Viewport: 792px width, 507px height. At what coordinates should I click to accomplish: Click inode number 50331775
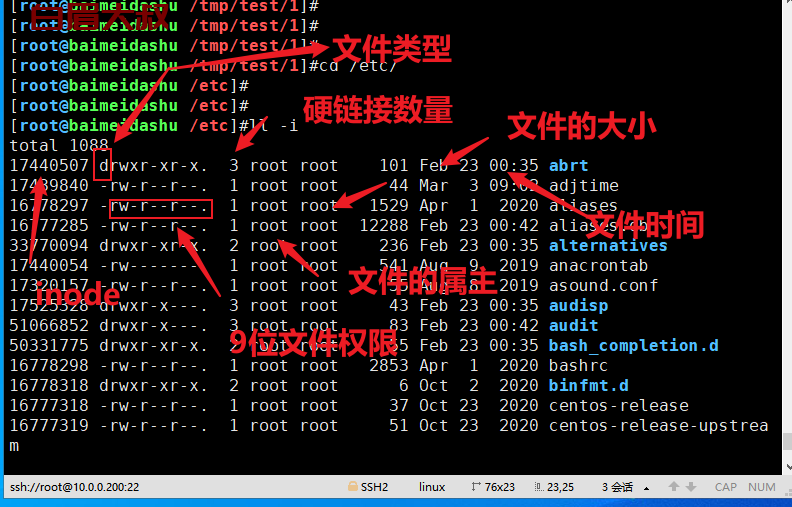point(49,346)
